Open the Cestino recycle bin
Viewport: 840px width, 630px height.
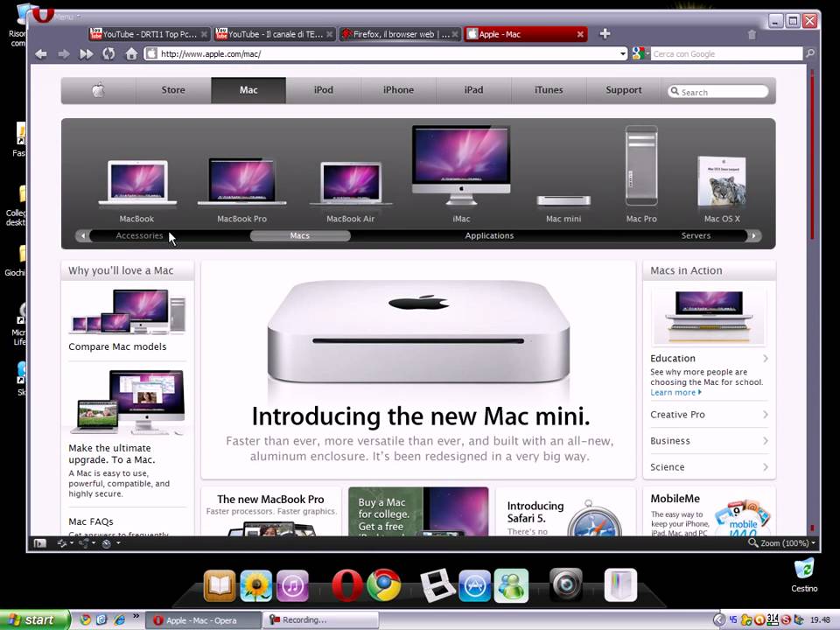pyautogui.click(x=804, y=574)
